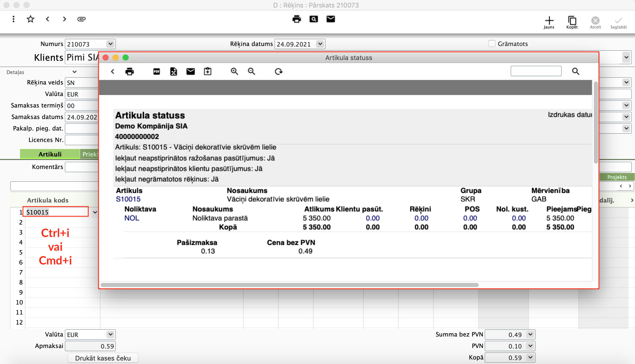Viewport: 635px width, 364px height.
Task: Copy the report to the clipboard
Action: tap(207, 71)
